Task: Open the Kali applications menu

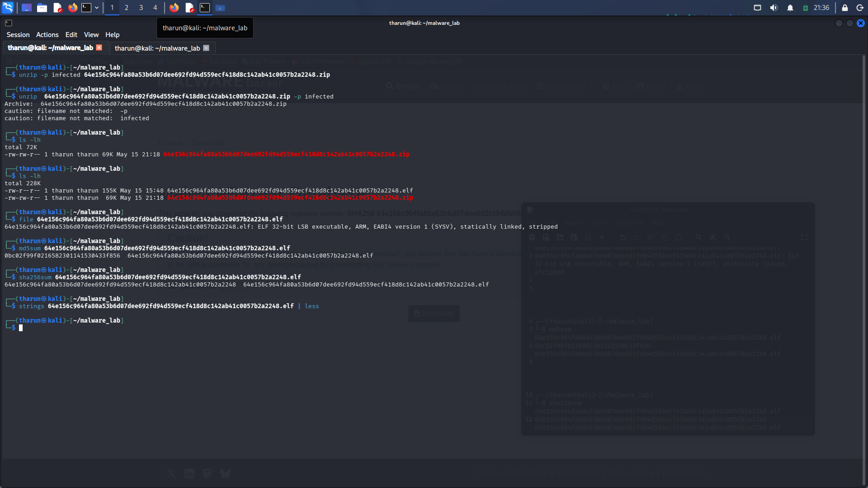Action: click(8, 8)
